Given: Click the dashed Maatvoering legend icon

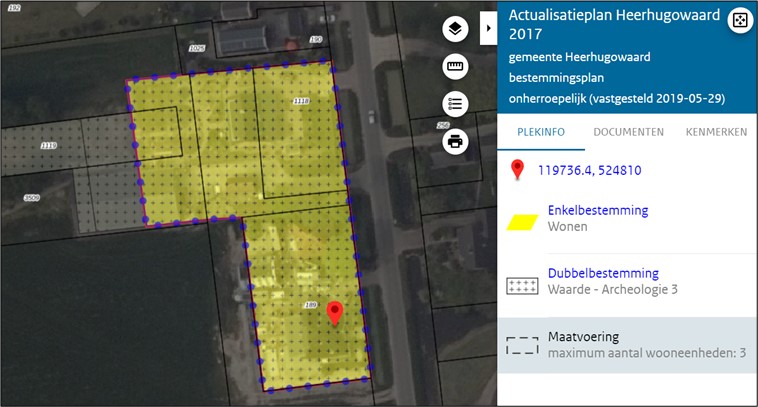Looking at the screenshot, I should point(522,345).
